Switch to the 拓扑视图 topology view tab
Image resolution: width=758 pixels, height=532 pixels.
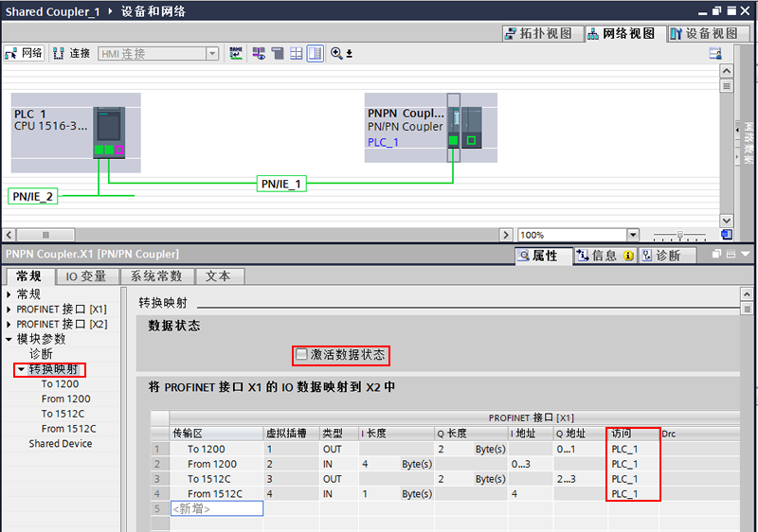(x=542, y=33)
